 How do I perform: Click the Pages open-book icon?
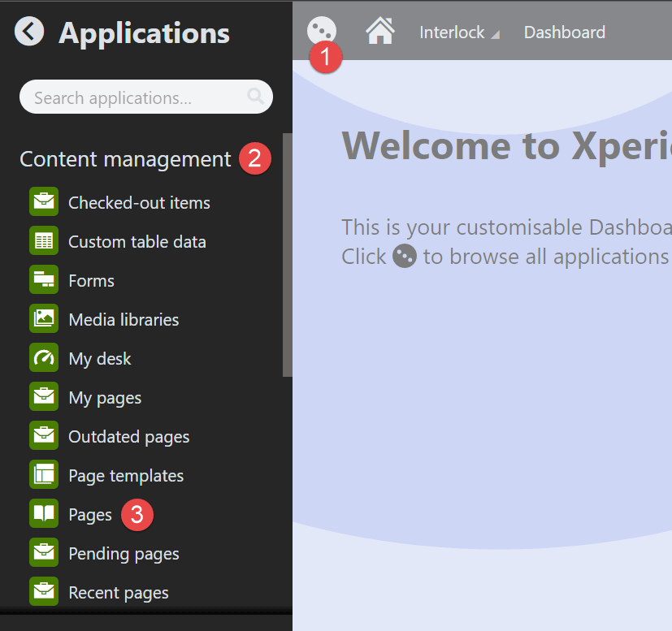point(44,513)
